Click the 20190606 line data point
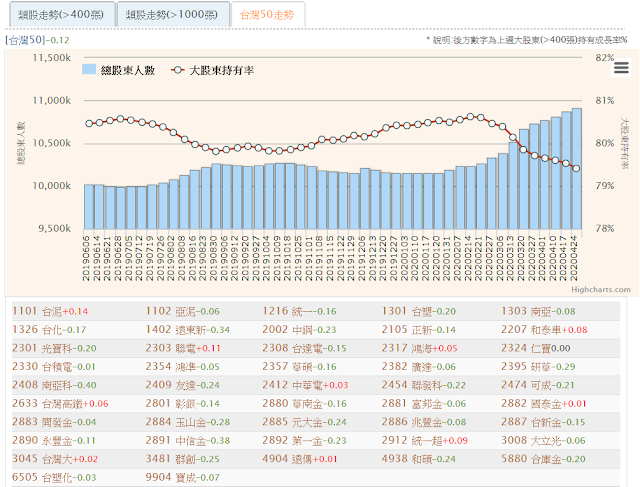This screenshot has height=487, width=640. coord(89,123)
